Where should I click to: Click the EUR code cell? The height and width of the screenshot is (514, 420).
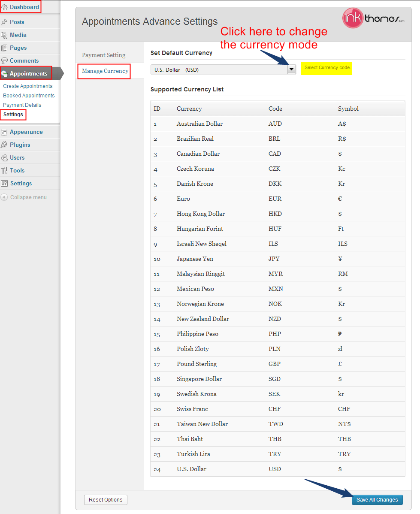(275, 199)
